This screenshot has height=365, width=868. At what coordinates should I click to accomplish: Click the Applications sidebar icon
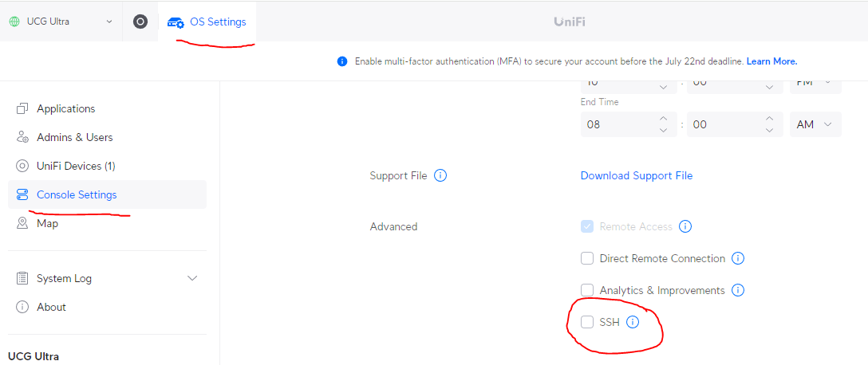pyautogui.click(x=22, y=109)
